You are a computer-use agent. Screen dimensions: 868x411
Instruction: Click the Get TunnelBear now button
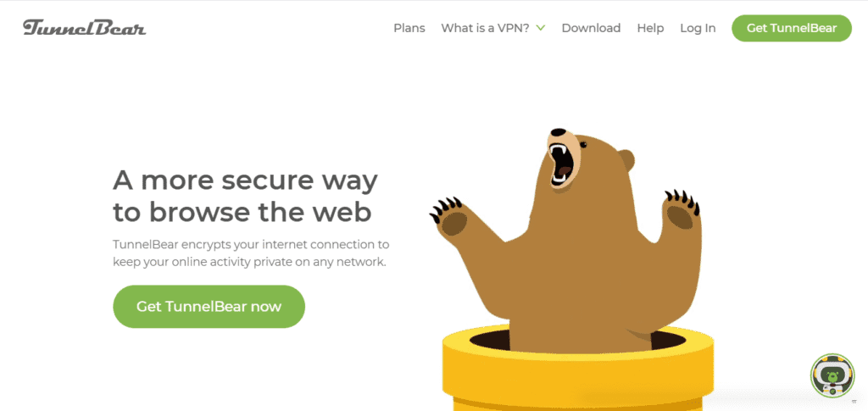[x=209, y=307]
